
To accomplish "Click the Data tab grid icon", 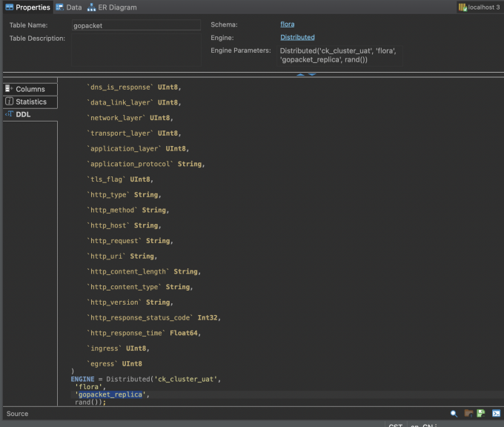I will (x=59, y=7).
